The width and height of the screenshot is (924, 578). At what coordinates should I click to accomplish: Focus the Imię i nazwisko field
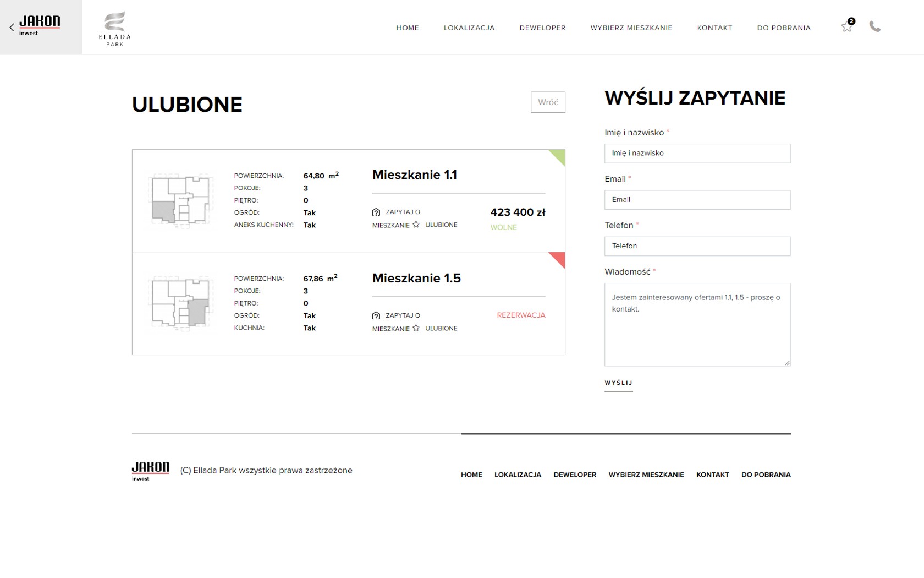tap(697, 153)
